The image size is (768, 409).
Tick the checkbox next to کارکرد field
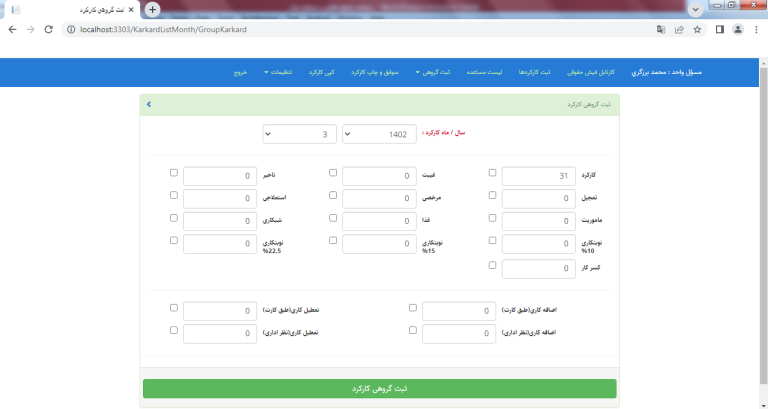tap(492, 173)
